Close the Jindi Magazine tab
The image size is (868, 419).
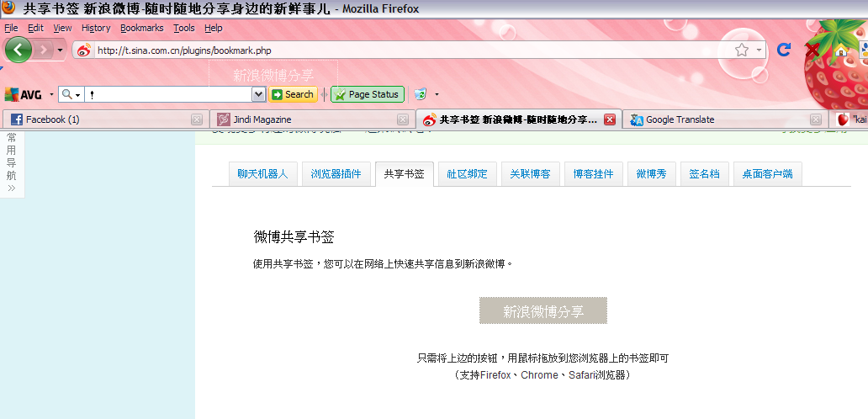coord(403,119)
